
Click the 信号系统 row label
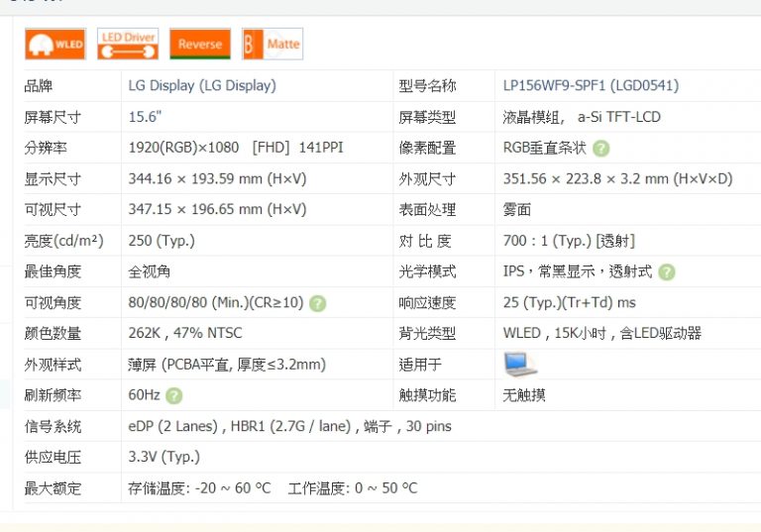[53, 427]
